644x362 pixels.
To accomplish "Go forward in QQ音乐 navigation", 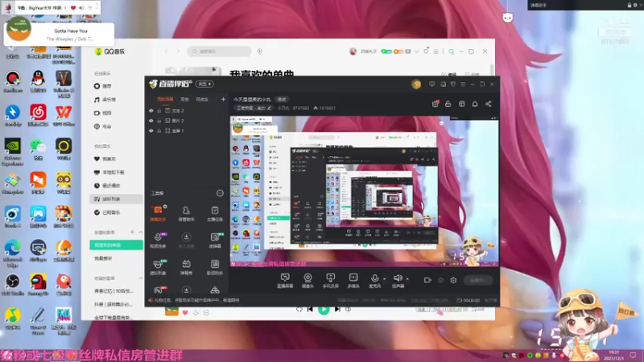I will pos(178,51).
